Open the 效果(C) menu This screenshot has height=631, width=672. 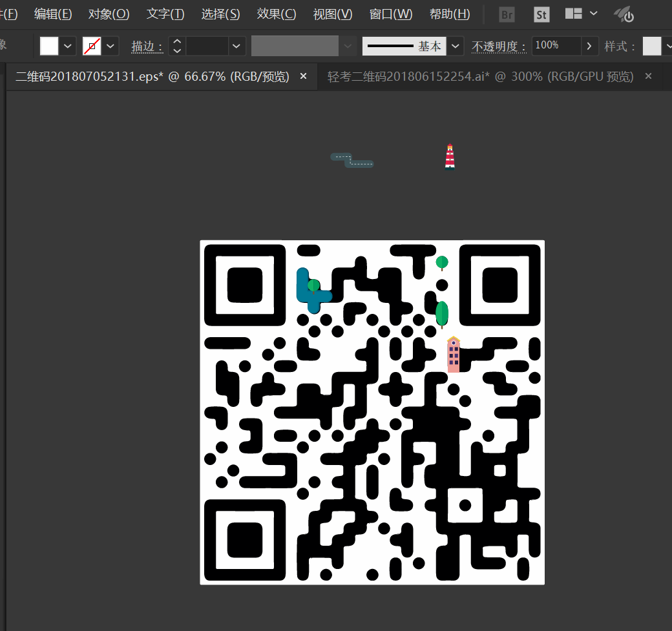click(277, 14)
